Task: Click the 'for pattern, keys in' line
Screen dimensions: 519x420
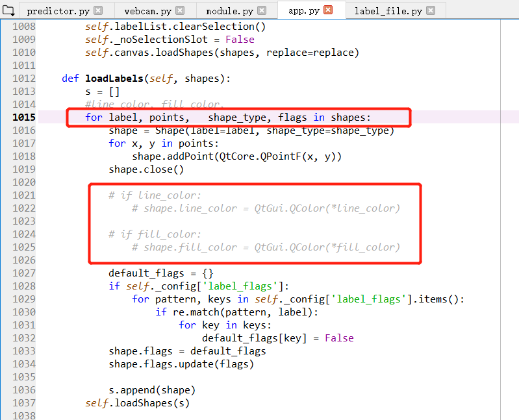Action: tap(298, 299)
